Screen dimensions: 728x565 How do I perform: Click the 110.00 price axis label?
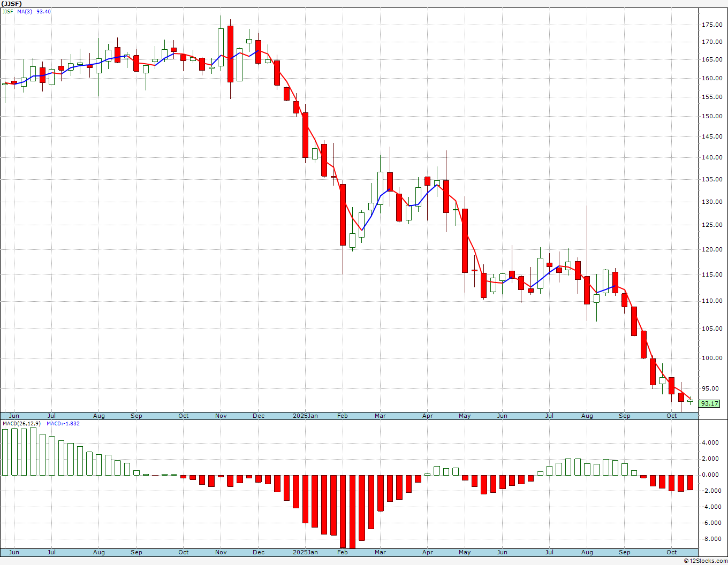pyautogui.click(x=712, y=301)
